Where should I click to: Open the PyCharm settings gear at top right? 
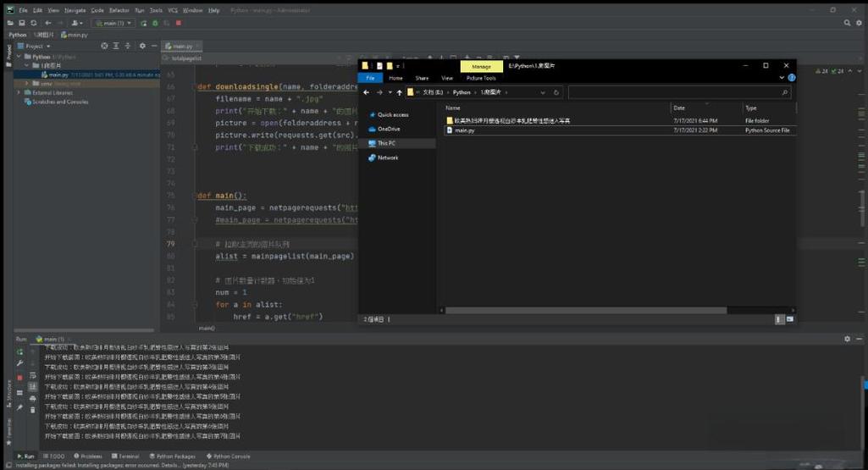[860, 23]
